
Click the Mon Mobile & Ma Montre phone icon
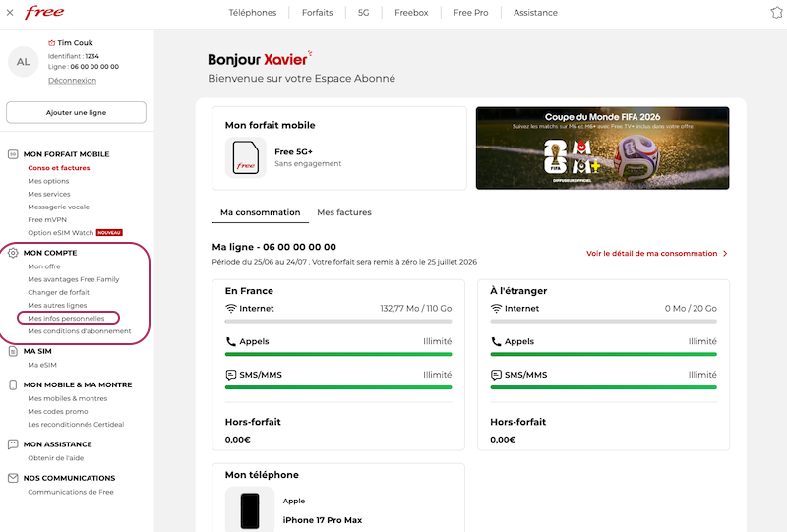13,384
